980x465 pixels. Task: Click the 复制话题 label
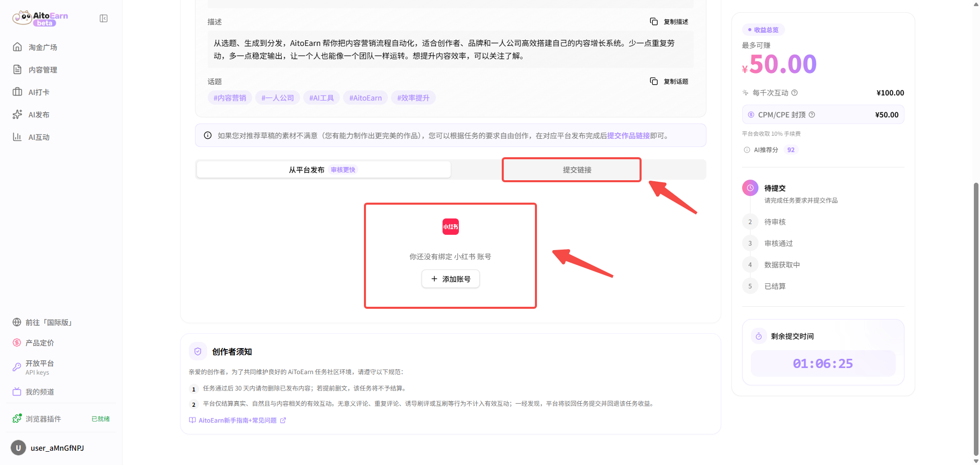[x=676, y=81]
